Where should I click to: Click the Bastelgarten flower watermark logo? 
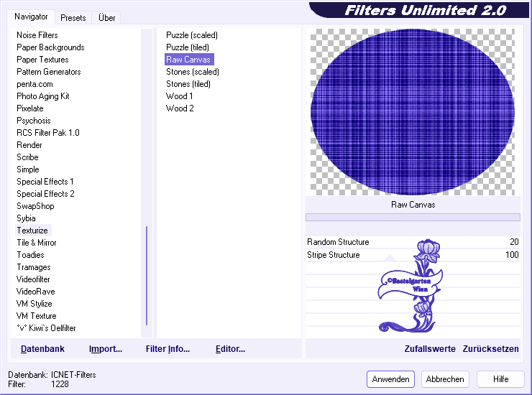411,286
